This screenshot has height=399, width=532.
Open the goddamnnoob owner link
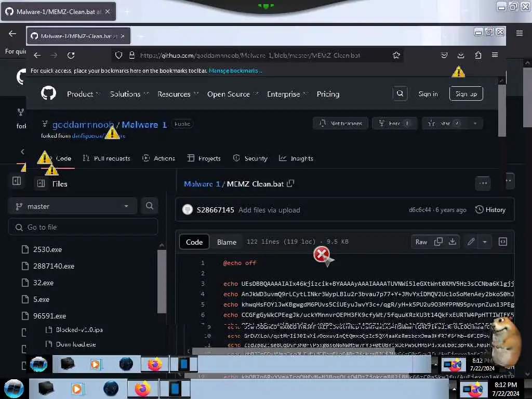coord(83,125)
